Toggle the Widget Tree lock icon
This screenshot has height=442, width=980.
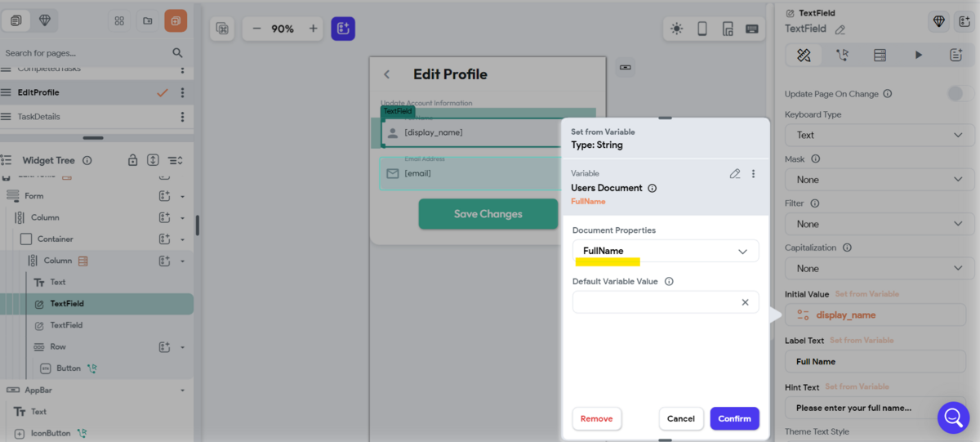point(132,161)
